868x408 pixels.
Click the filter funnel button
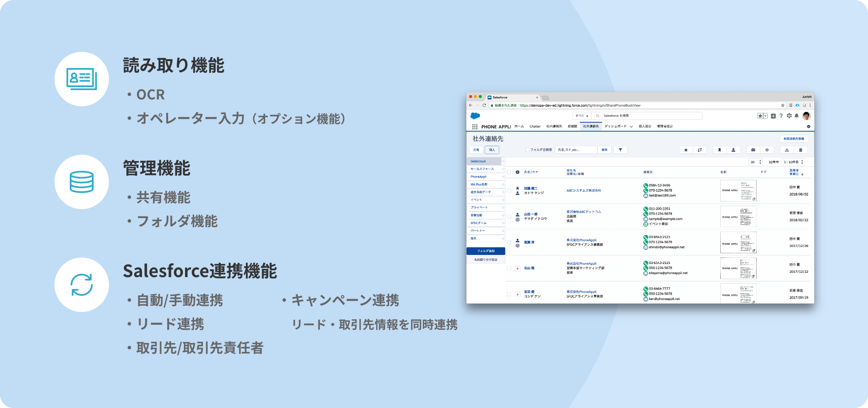[x=620, y=150]
